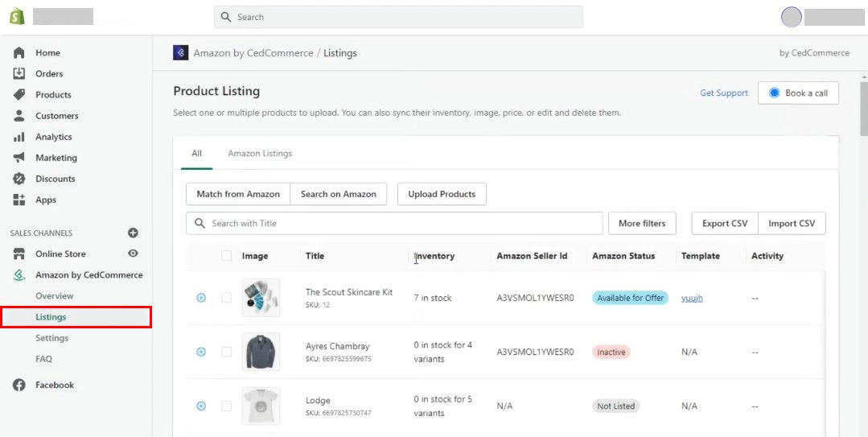The height and width of the screenshot is (437, 868).
Task: Click the Lodge t-shirt thumbnail
Action: point(261,406)
